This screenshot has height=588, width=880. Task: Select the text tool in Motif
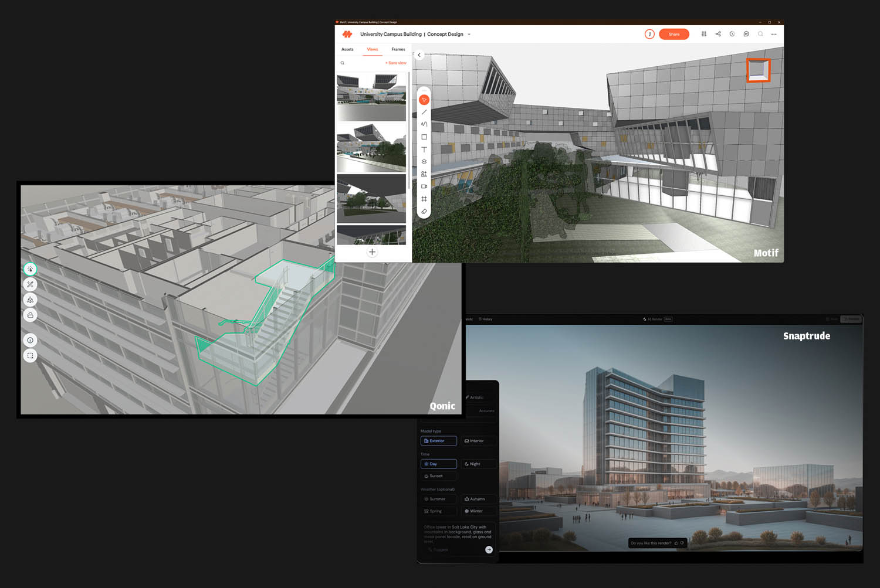pos(424,149)
